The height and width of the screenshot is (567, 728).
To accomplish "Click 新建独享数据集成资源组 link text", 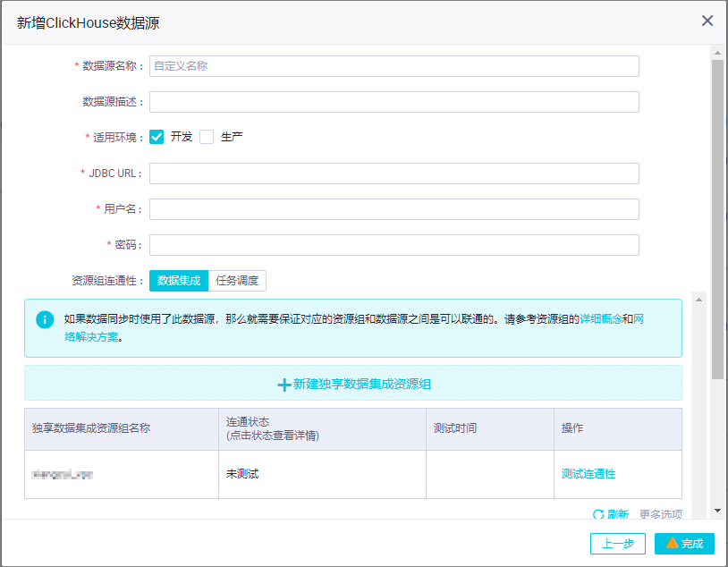I will tap(362, 384).
